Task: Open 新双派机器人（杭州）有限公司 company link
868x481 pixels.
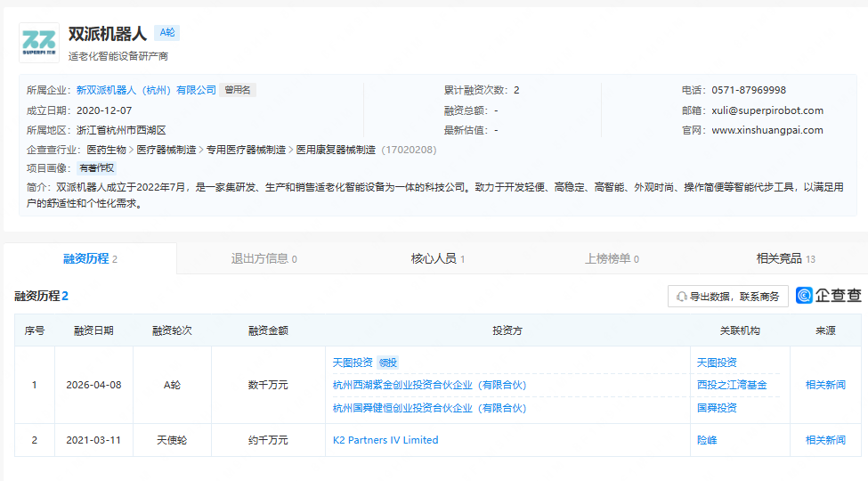Action: point(146,90)
